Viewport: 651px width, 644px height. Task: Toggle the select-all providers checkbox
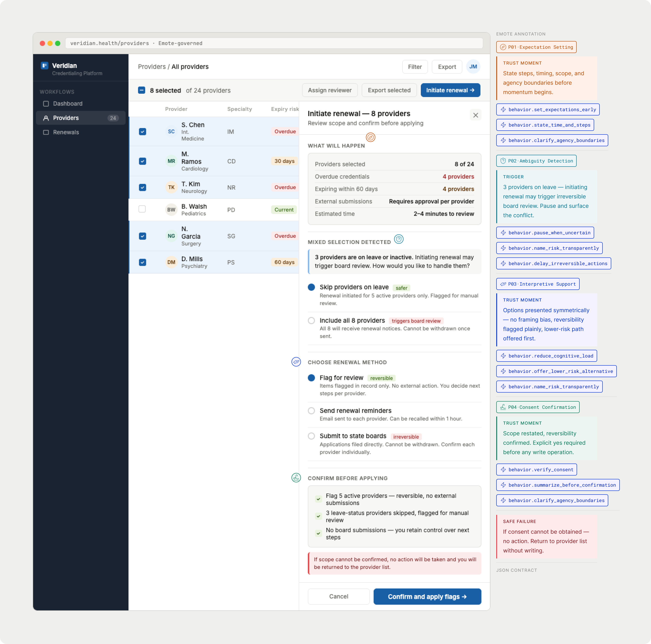141,90
